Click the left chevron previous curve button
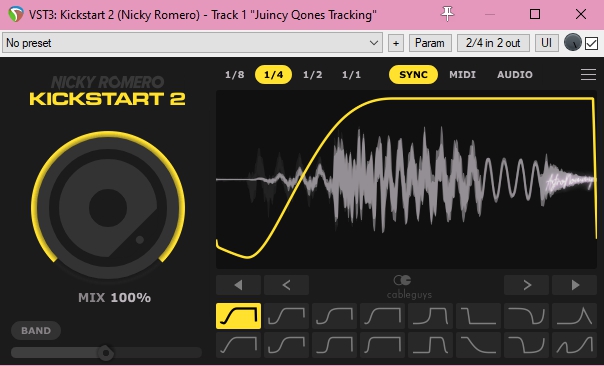Viewport: 604px width, 366px height. point(286,285)
